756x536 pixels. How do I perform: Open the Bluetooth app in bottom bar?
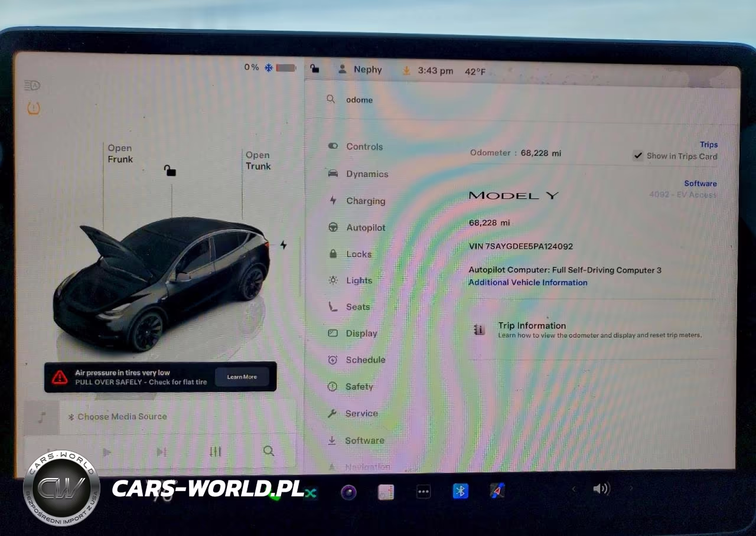coord(460,491)
